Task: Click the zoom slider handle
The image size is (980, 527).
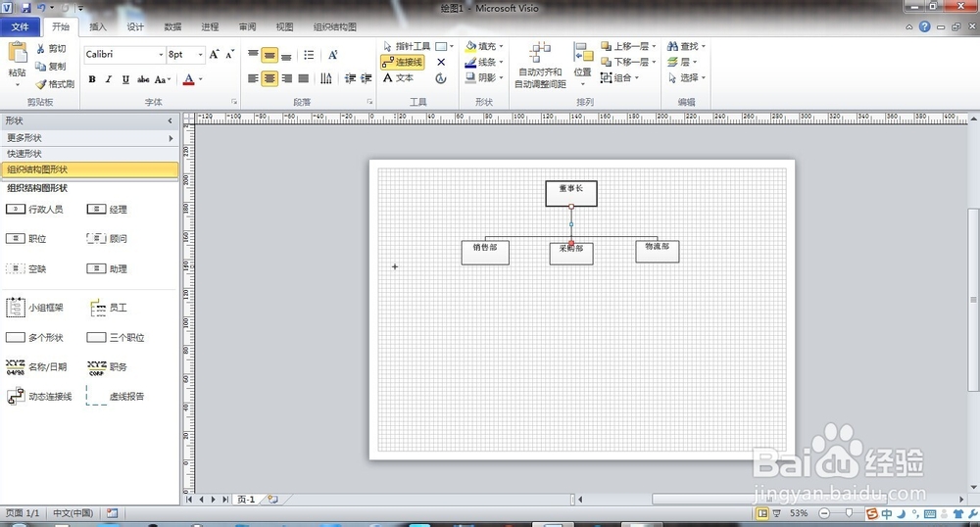Action: [x=849, y=513]
